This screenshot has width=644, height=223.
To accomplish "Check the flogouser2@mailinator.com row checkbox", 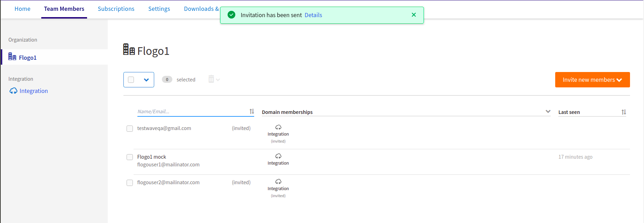I will pyautogui.click(x=130, y=183).
